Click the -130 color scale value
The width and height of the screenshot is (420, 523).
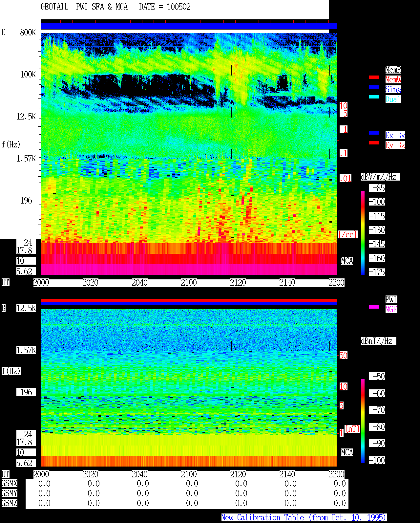tap(377, 230)
